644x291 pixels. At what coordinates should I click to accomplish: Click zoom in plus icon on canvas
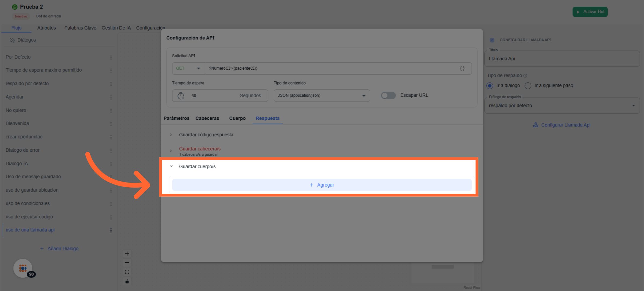[x=127, y=253]
